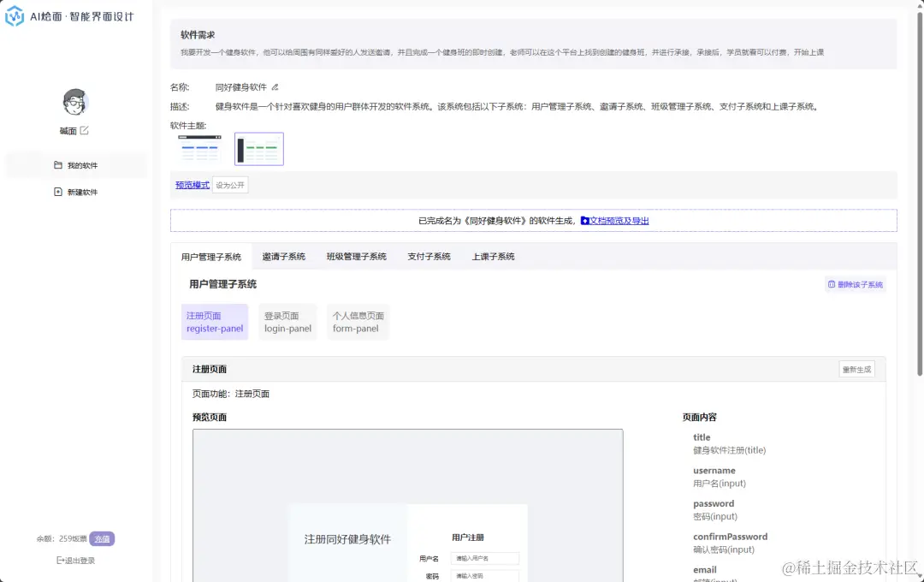Image resolution: width=924 pixels, height=582 pixels.
Task: Switch to the 支付子系统 tab
Action: 429,256
